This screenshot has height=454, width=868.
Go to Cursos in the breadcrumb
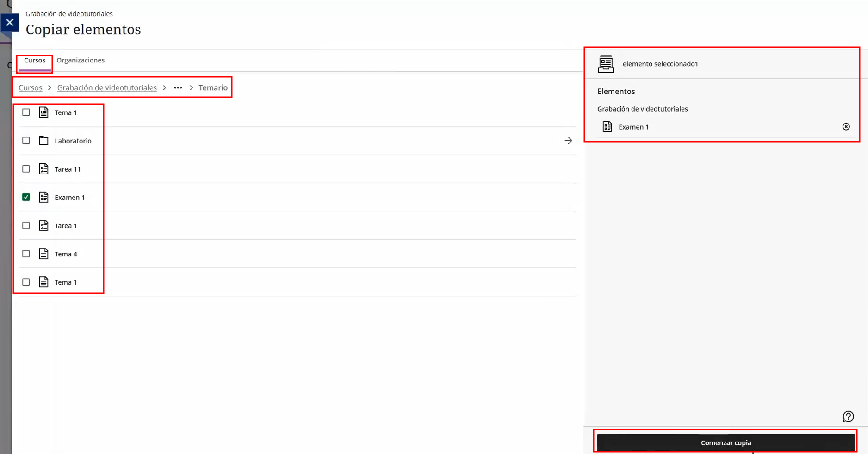[31, 88]
